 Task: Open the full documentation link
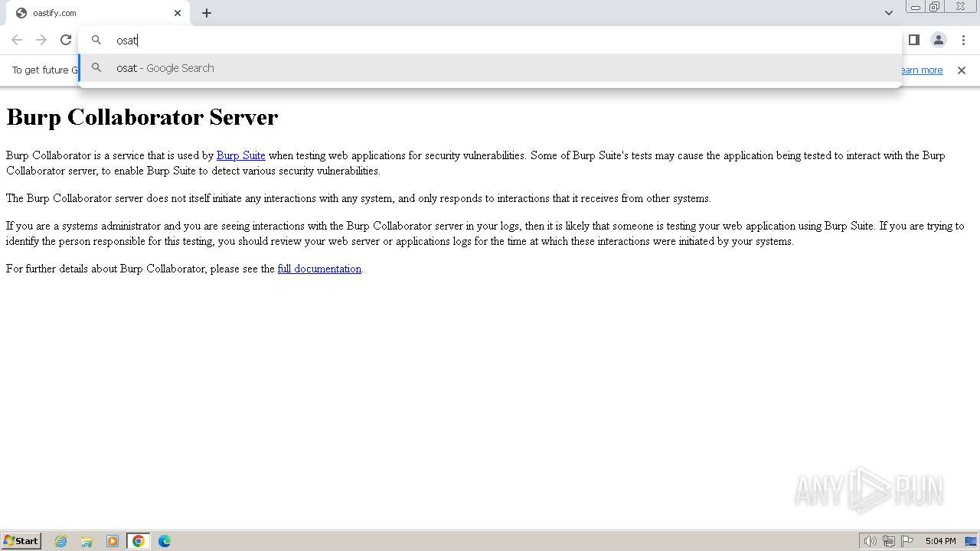[319, 269]
